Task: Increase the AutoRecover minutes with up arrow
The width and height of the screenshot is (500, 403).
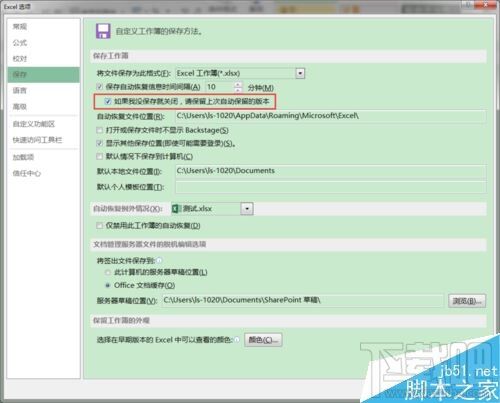Action: 238,84
